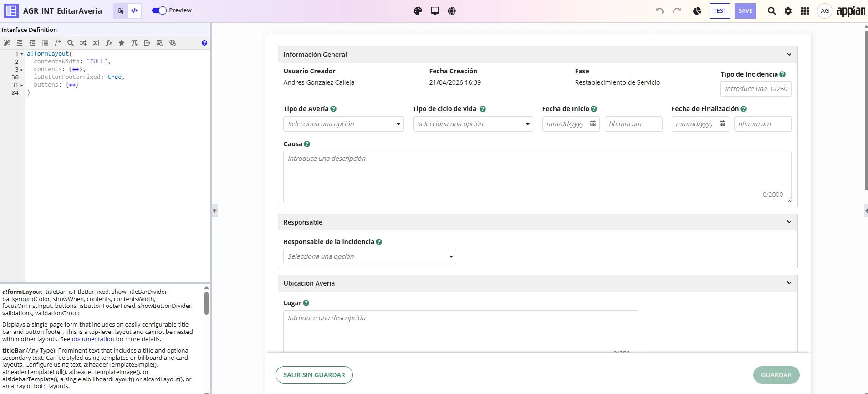Switch to design mode view icon
Image resolution: width=868 pixels, height=394 pixels.
pos(121,10)
